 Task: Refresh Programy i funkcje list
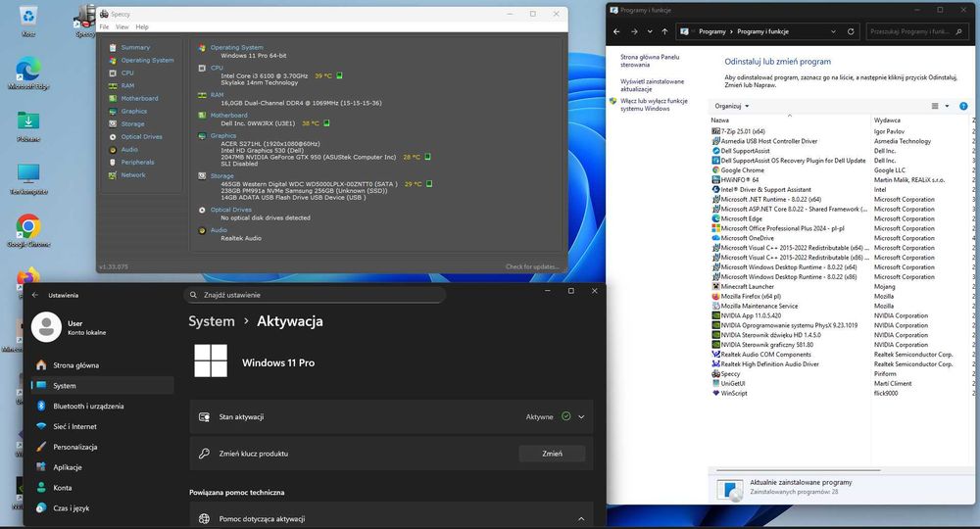[x=851, y=31]
